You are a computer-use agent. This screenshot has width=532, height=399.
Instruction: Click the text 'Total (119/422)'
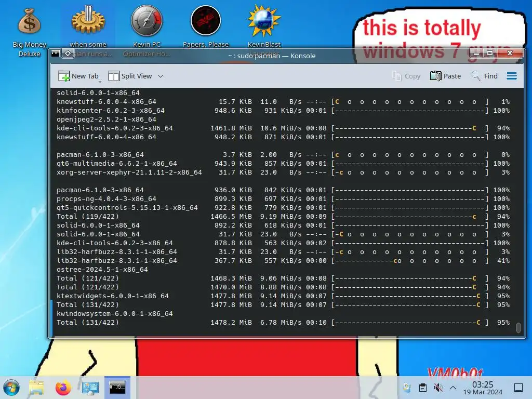tap(88, 217)
